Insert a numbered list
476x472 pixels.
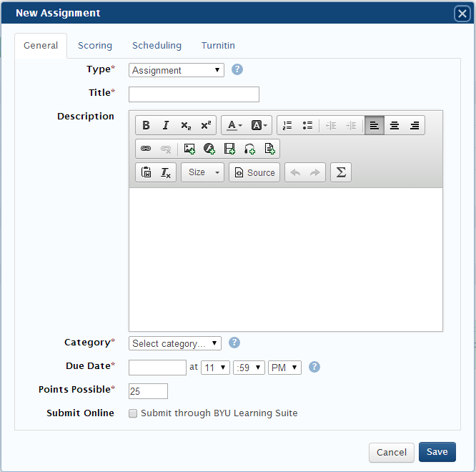point(287,125)
